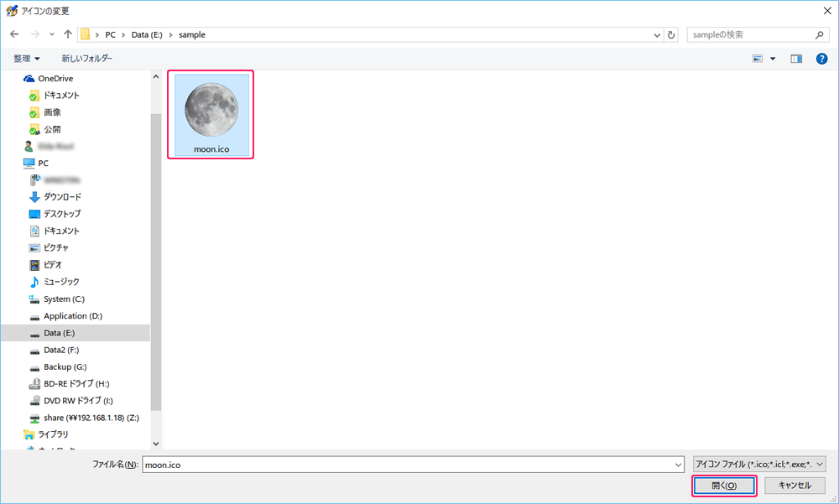The image size is (839, 504).
Task: Toggle the preview pane icon
Action: pos(796,59)
